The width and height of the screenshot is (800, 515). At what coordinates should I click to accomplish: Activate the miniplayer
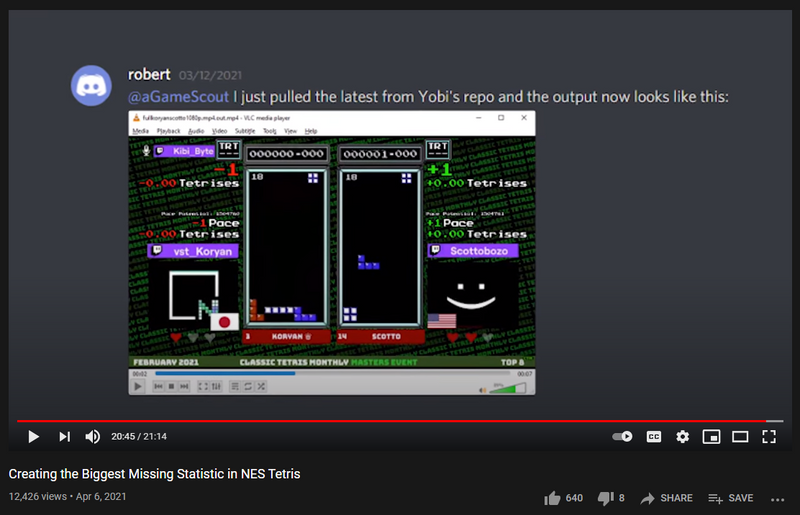[711, 436]
